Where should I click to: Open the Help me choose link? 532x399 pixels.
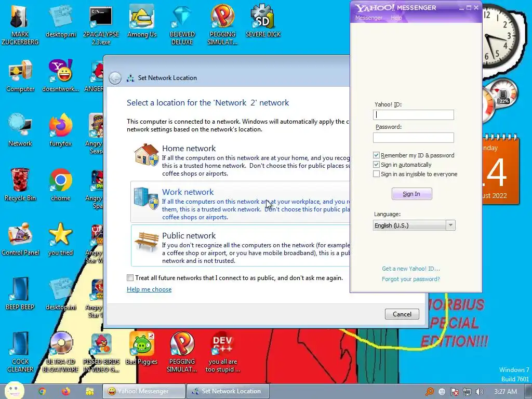149,289
